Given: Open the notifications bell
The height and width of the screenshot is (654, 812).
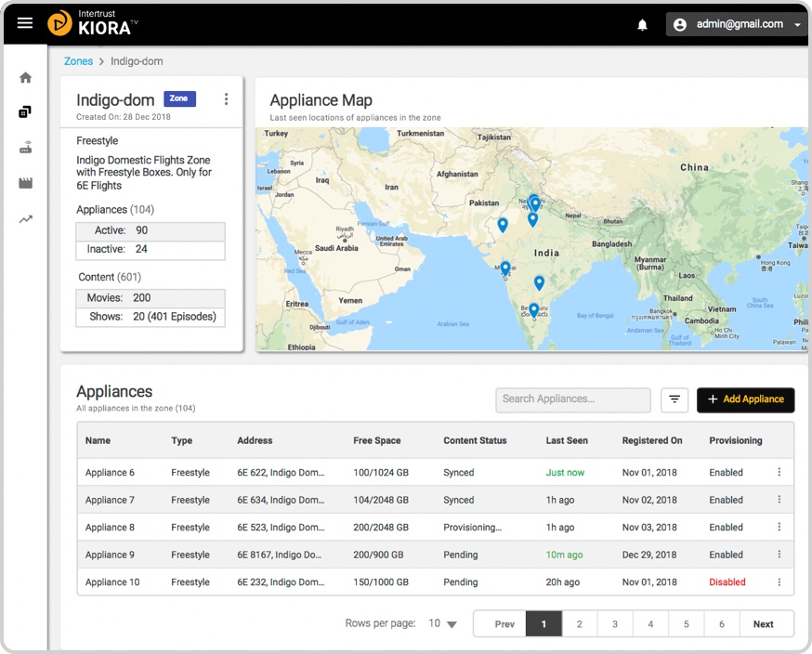Looking at the screenshot, I should click(642, 24).
